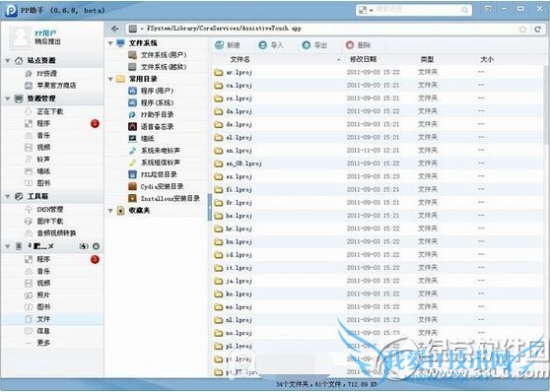Open Cydia安装目录 entry

157,186
